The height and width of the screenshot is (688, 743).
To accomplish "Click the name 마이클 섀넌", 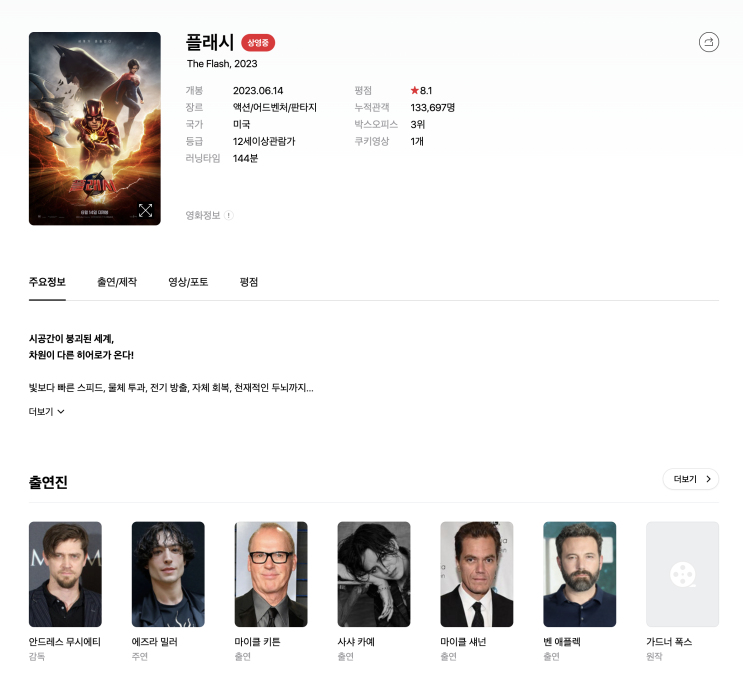I will (x=463, y=642).
